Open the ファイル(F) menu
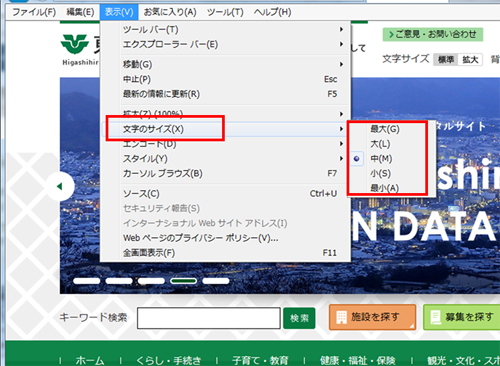This screenshot has height=366, width=500. point(34,12)
